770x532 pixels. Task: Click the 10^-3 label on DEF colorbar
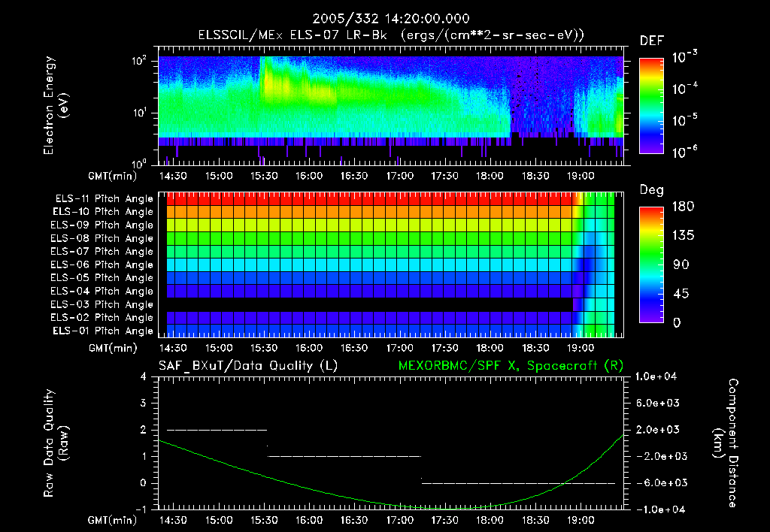point(685,57)
